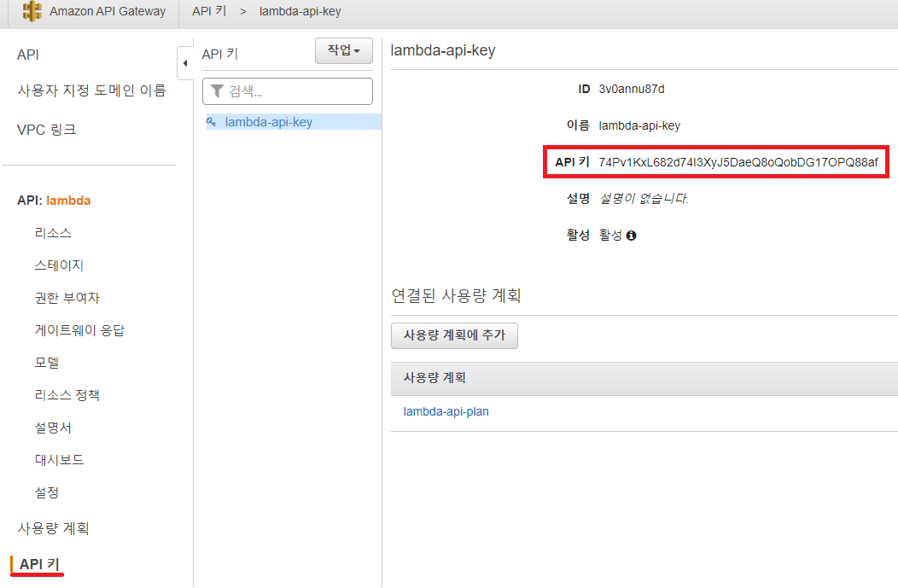Click the Amazon API Gateway logo icon
The image size is (898, 588).
coord(32,11)
